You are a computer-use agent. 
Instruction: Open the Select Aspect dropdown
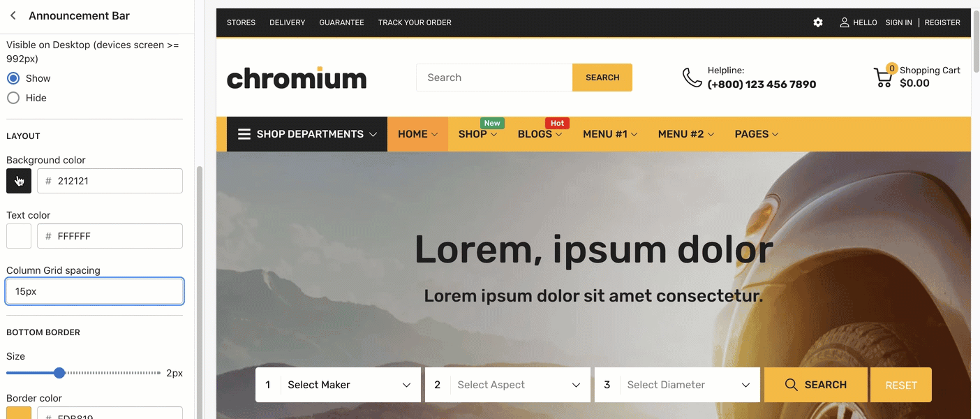tap(507, 385)
